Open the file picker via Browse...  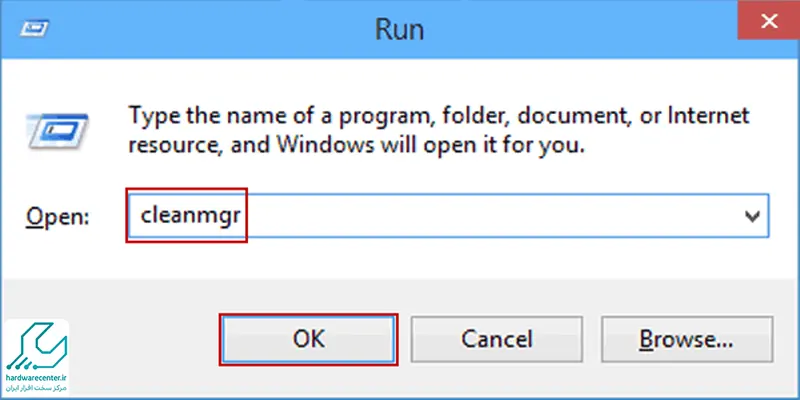[687, 339]
